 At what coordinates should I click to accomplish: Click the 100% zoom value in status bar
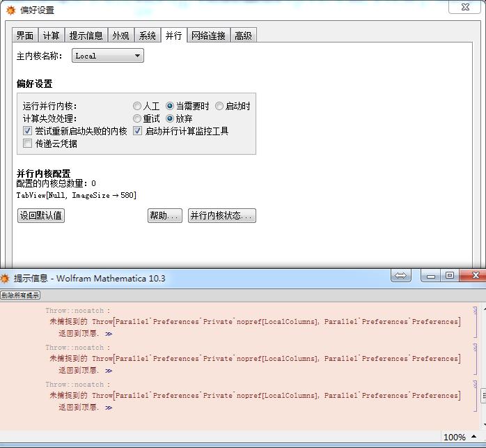455,437
